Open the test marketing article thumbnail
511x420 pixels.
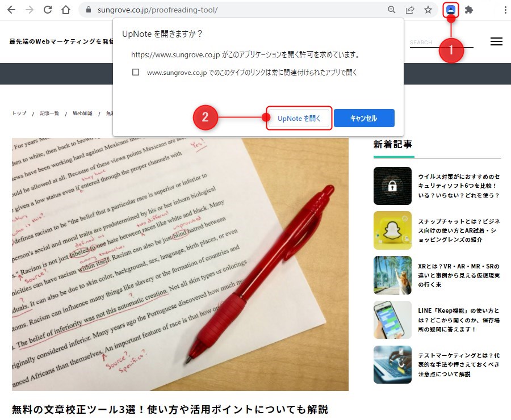click(x=392, y=364)
